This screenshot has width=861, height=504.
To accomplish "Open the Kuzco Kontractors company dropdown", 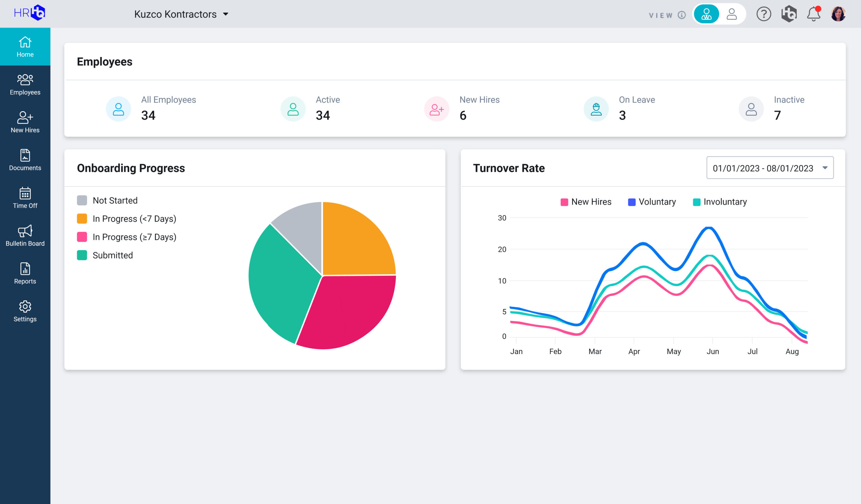I will pos(180,14).
